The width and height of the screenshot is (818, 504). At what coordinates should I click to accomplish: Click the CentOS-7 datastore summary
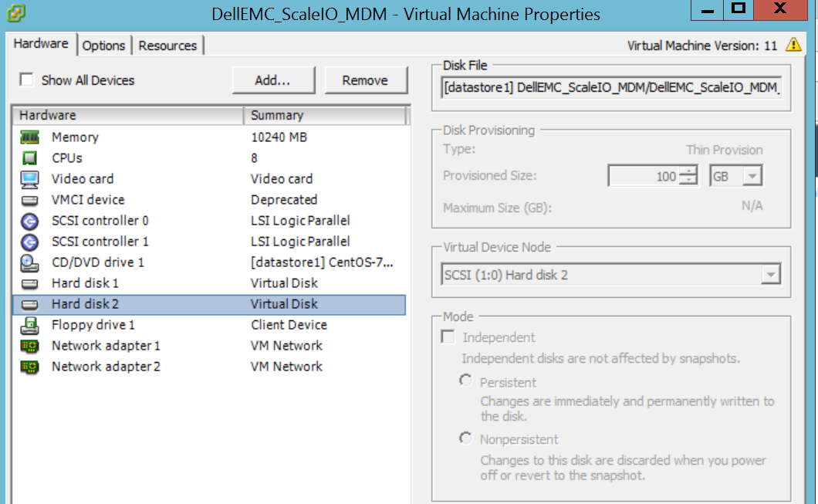[322, 262]
